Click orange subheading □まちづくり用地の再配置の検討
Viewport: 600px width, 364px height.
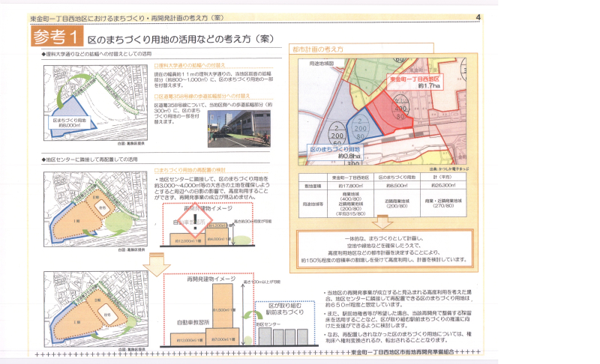click(190, 170)
